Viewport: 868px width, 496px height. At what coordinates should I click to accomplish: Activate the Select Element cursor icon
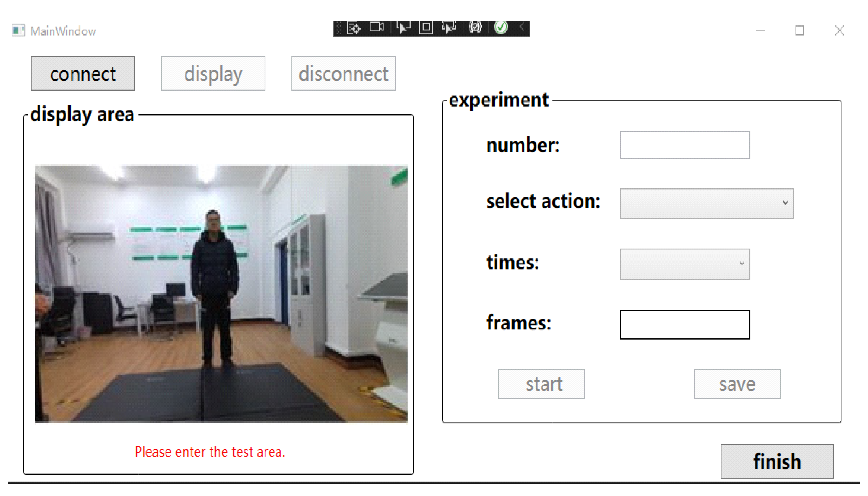403,28
